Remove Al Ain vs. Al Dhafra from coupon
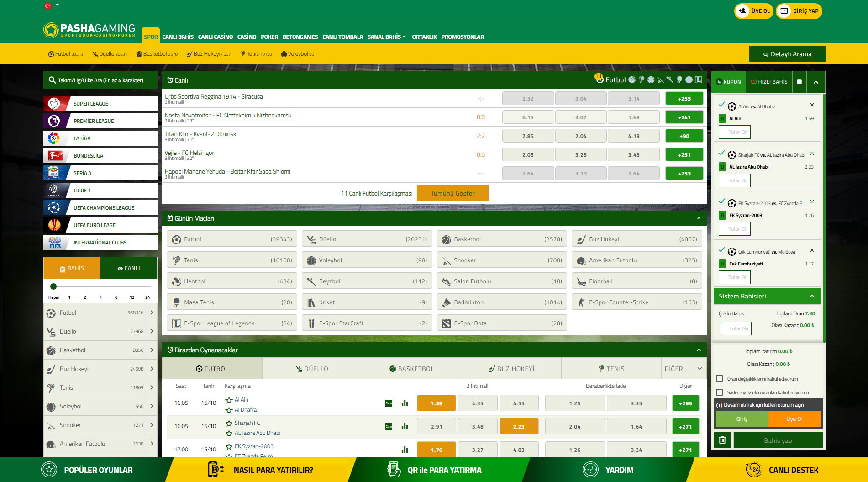The width and height of the screenshot is (868, 482). 812,105
